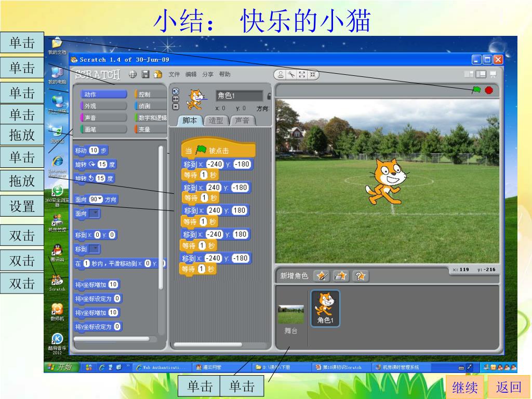The height and width of the screenshot is (399, 532).
Task: Click the green flag to start scripts
Action: [x=476, y=90]
